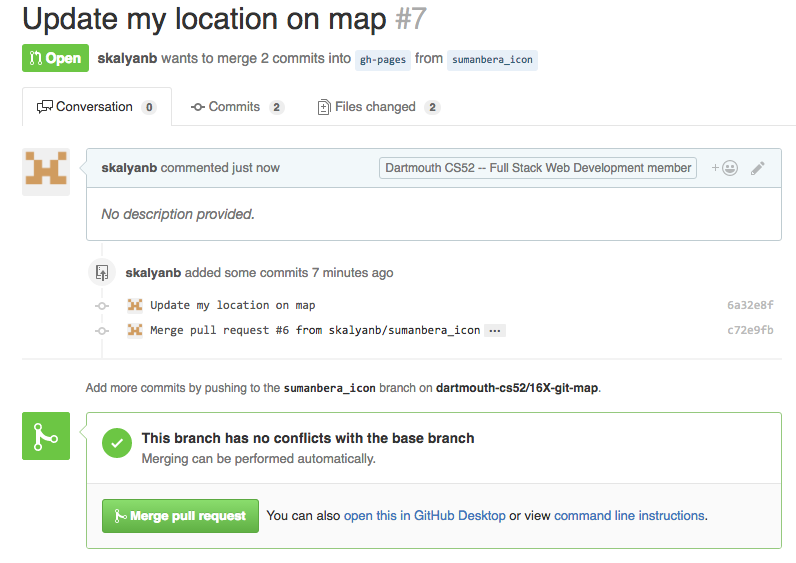
Task: Click the Commits count badge 2
Action: (276, 107)
